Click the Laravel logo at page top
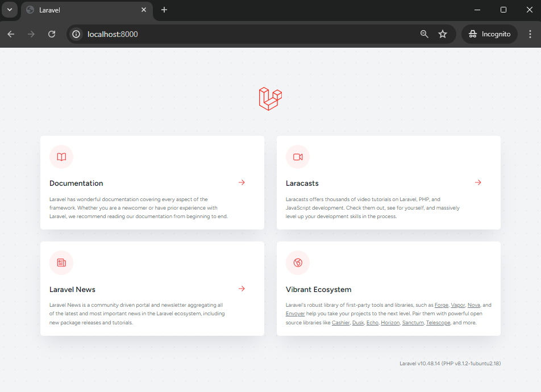The width and height of the screenshot is (541, 392). [270, 99]
